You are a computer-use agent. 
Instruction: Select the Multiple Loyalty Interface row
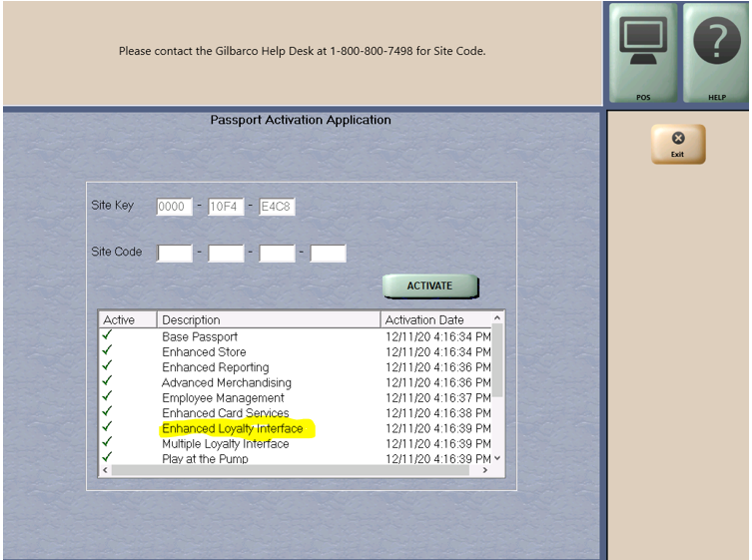pyautogui.click(x=226, y=444)
